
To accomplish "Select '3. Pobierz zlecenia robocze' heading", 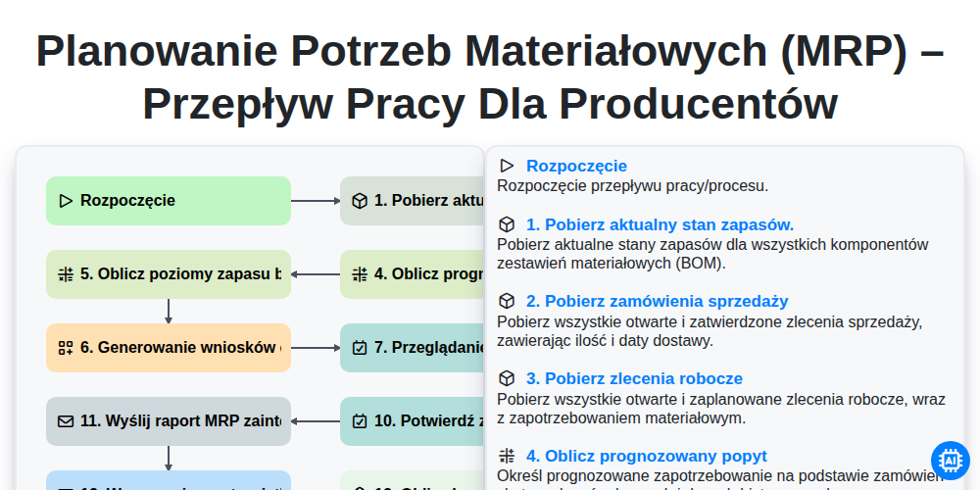I will click(634, 378).
